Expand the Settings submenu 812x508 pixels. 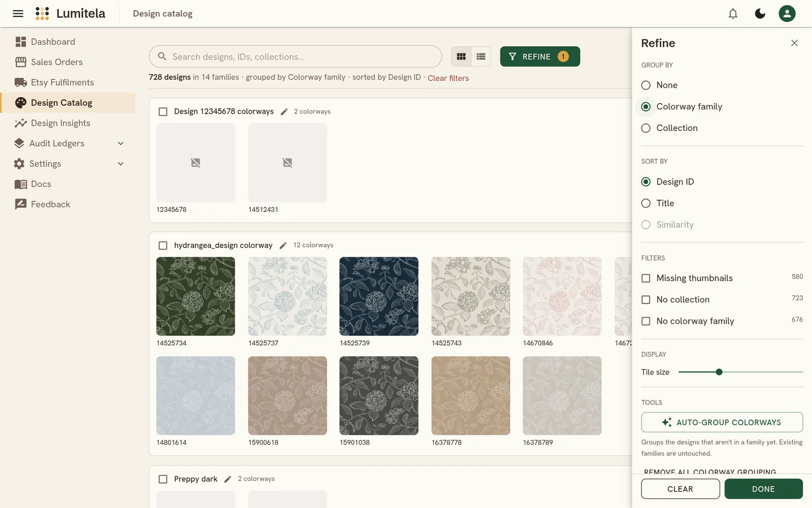point(121,164)
